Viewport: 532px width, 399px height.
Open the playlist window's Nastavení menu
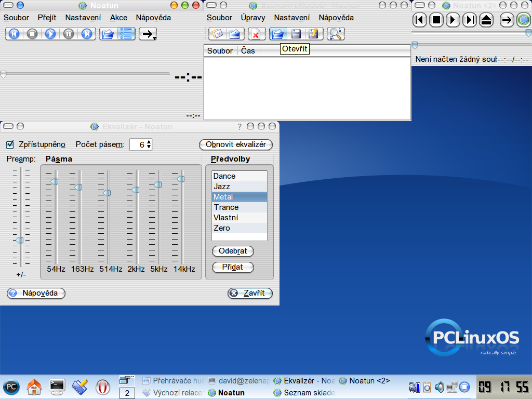[x=292, y=18]
